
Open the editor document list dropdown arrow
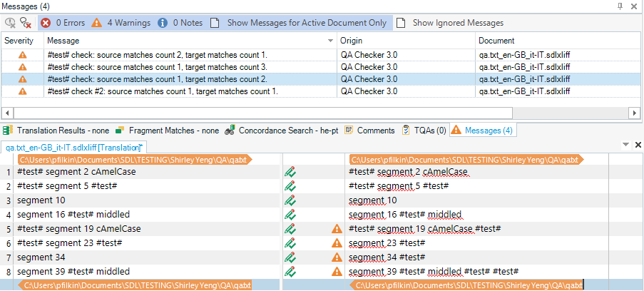(626, 145)
